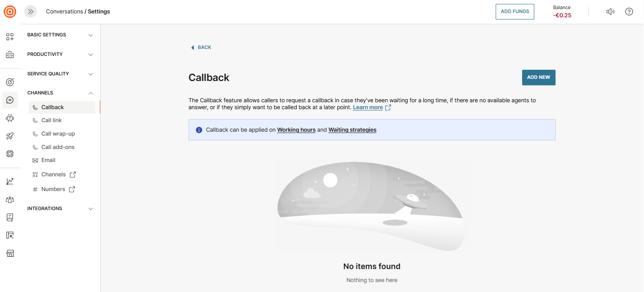Open the storefront Exchange sidebar icon
Viewport: 644px width, 292px height.
[x=10, y=253]
